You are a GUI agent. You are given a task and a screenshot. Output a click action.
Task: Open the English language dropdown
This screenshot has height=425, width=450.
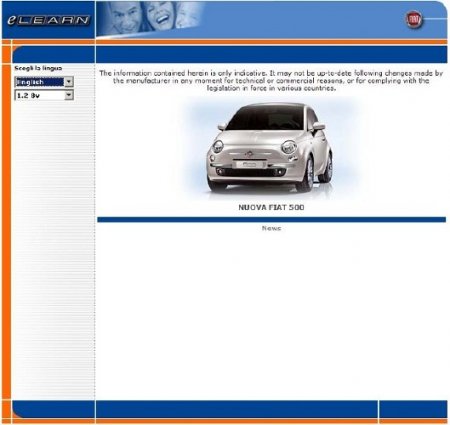44,82
